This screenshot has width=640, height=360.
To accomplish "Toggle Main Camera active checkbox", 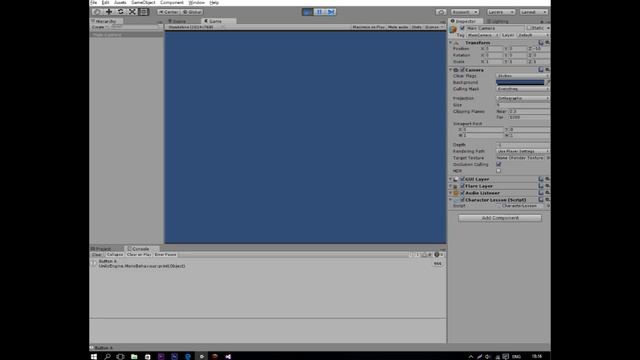I will [462, 28].
